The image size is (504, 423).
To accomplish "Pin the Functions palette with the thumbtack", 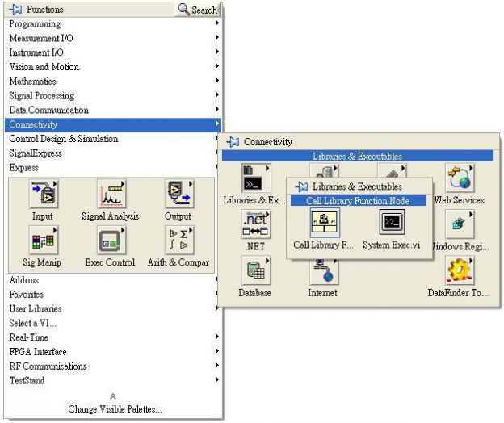I will 15,10.
